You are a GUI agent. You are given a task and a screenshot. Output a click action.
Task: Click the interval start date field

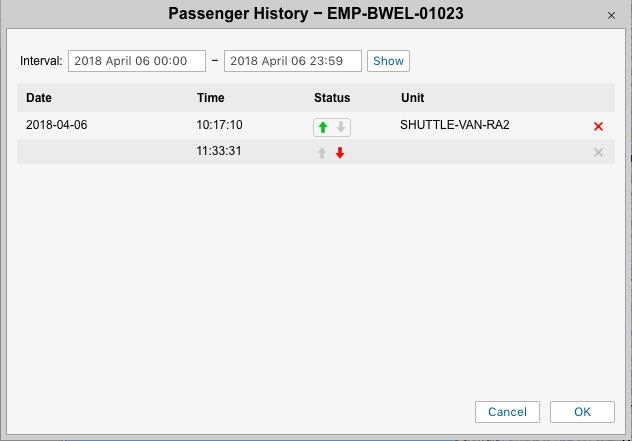[137, 61]
